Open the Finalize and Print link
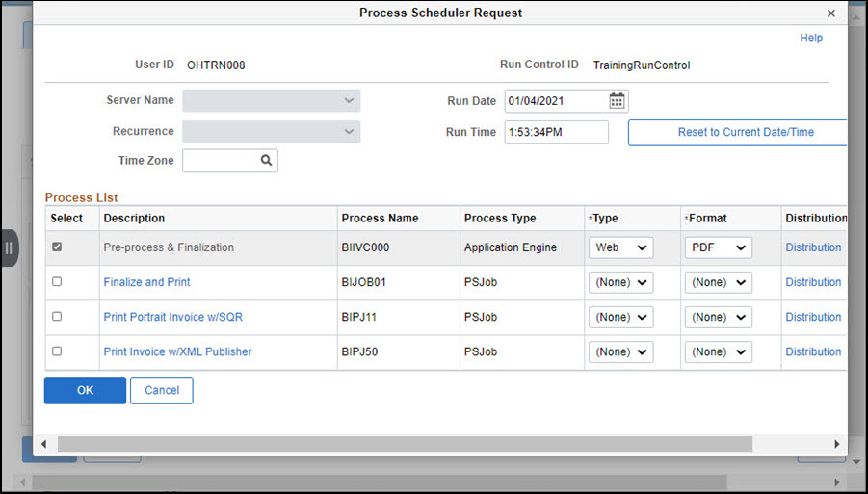The image size is (868, 494). pos(146,282)
